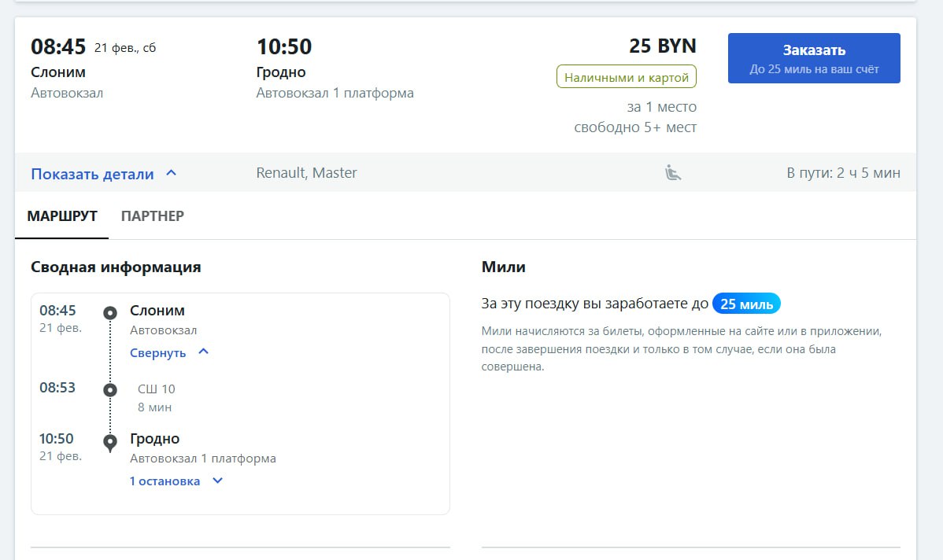Image resolution: width=943 pixels, height=560 pixels.
Task: Click the Свернуть link text
Action: coord(157,352)
